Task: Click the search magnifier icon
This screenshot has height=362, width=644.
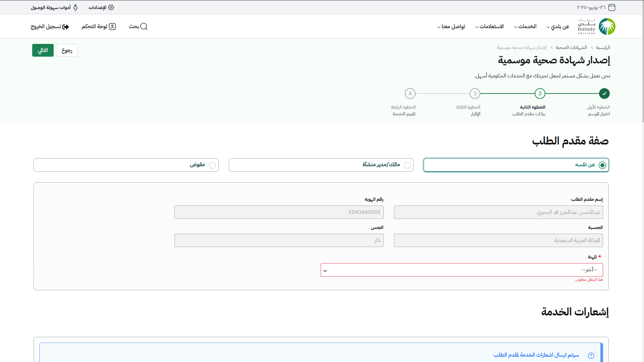Action: tap(144, 26)
